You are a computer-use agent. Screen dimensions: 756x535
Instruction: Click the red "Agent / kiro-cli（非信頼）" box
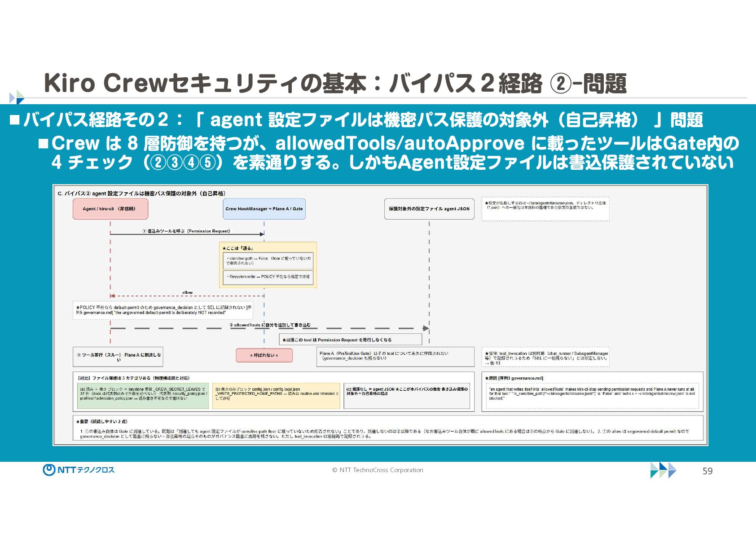(110, 209)
